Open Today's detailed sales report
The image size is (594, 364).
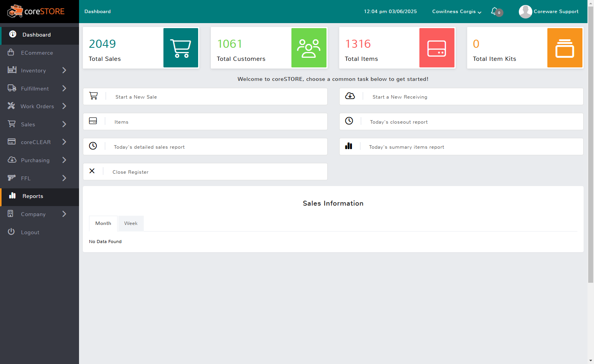tap(205, 147)
